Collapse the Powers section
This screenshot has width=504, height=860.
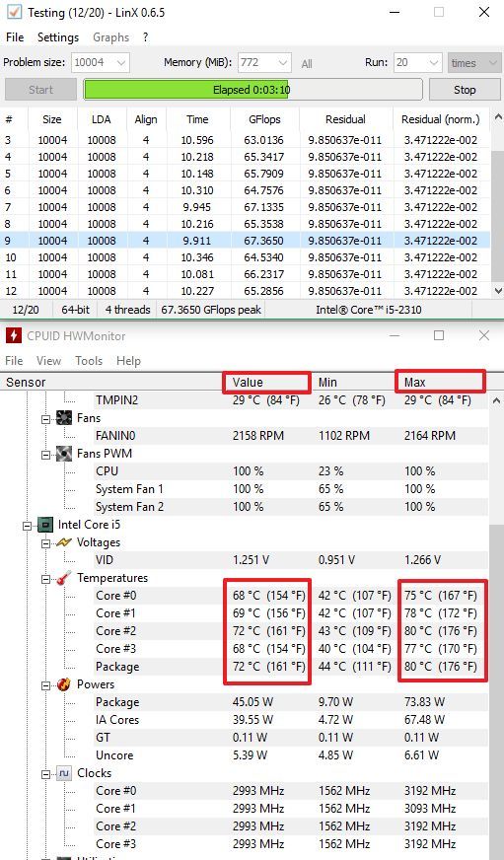45,685
